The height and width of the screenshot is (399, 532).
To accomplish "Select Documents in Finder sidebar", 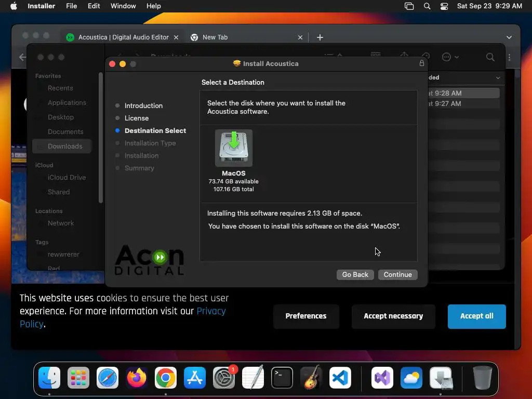I will pos(65,131).
